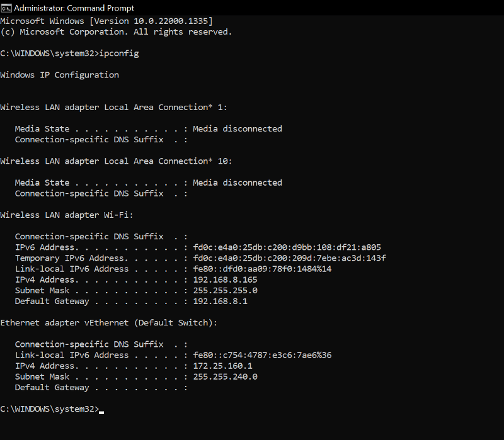Click the temporary IPv6 address value
This screenshot has height=440, width=504.
(x=289, y=258)
